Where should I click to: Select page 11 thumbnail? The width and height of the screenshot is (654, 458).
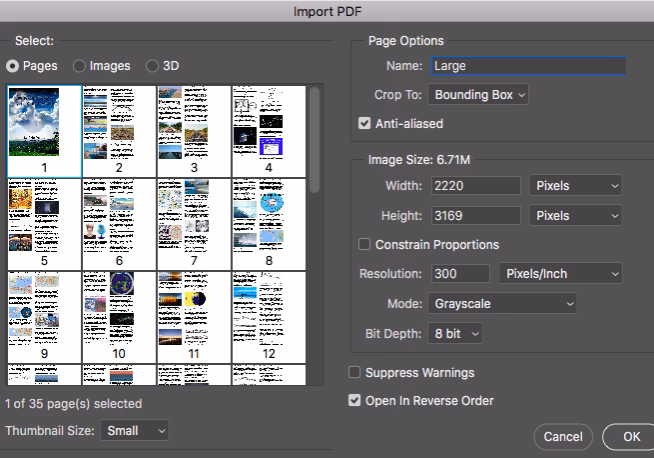pos(194,317)
